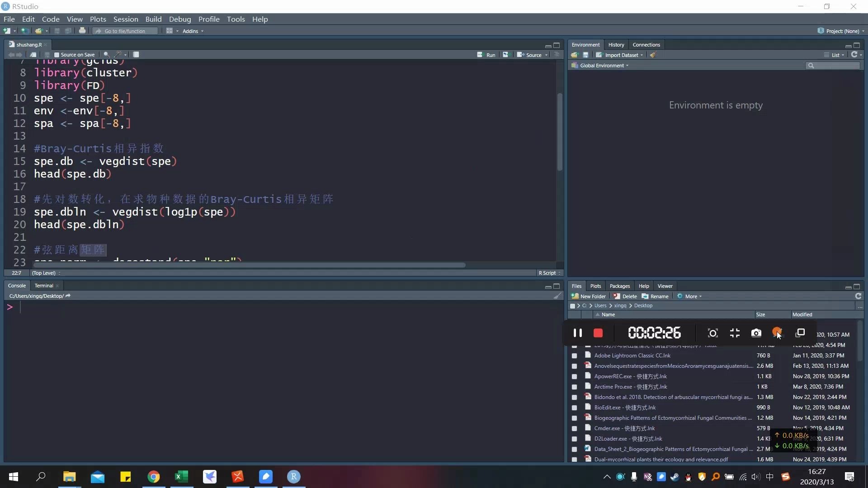The height and width of the screenshot is (488, 868).
Task: Rename the selected file
Action: pyautogui.click(x=655, y=296)
